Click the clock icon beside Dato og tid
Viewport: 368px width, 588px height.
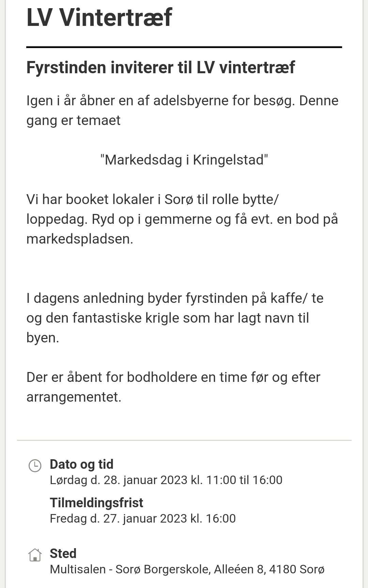(35, 466)
